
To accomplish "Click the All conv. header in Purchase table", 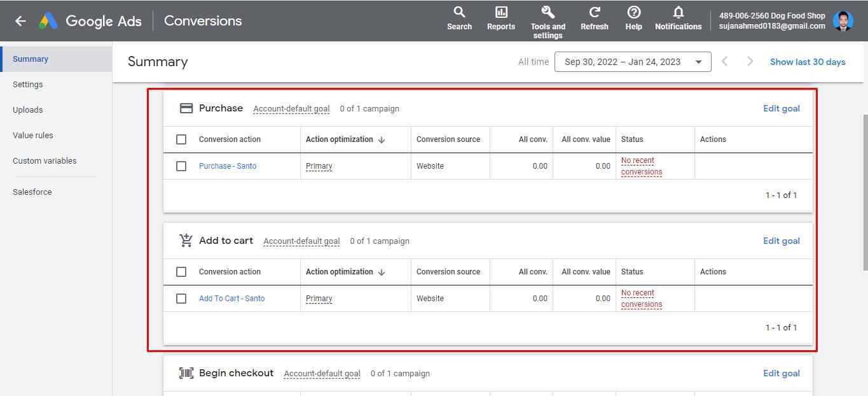I will coord(533,139).
